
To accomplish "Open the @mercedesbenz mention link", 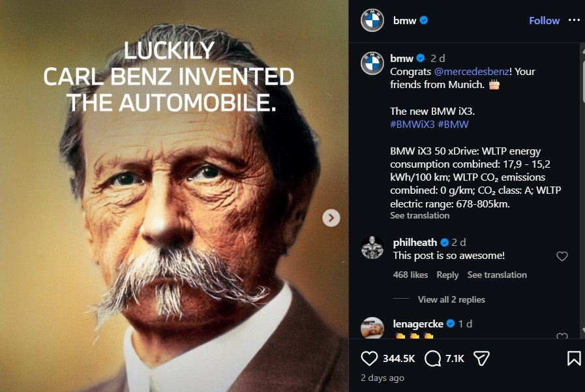I will (464, 72).
